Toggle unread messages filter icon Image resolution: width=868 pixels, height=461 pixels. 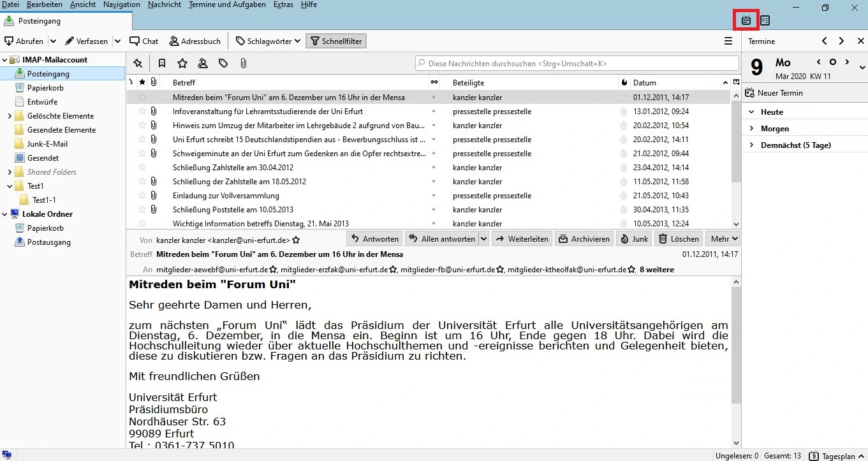point(162,63)
